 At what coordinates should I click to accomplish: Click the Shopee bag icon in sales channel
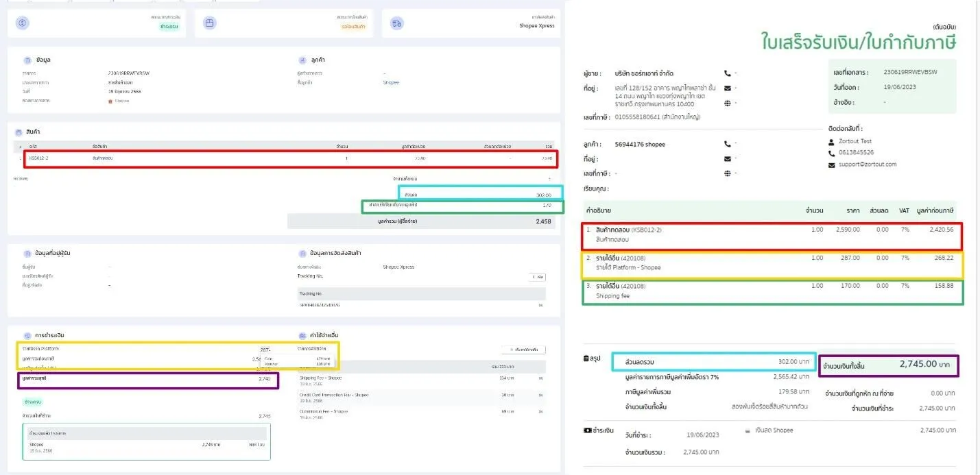(110, 101)
